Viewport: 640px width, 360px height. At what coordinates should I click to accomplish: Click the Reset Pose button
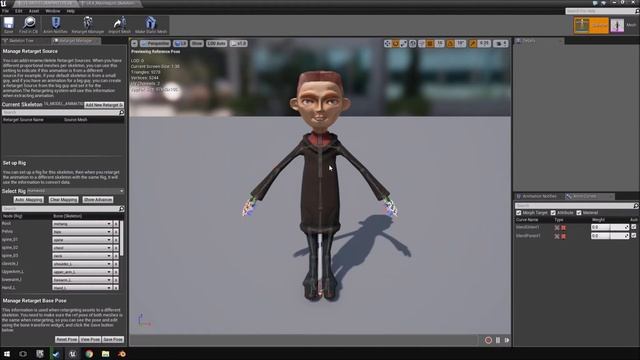(67, 340)
